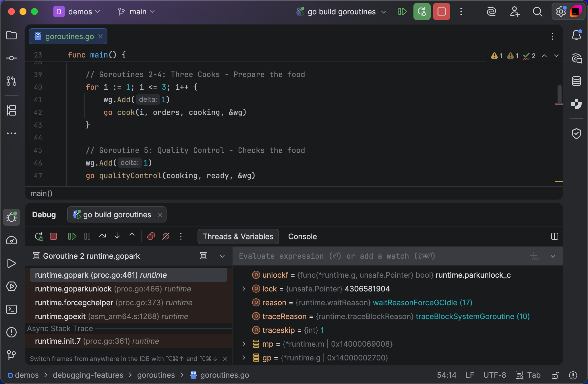Stop the running debug process in main toolbar

441,12
